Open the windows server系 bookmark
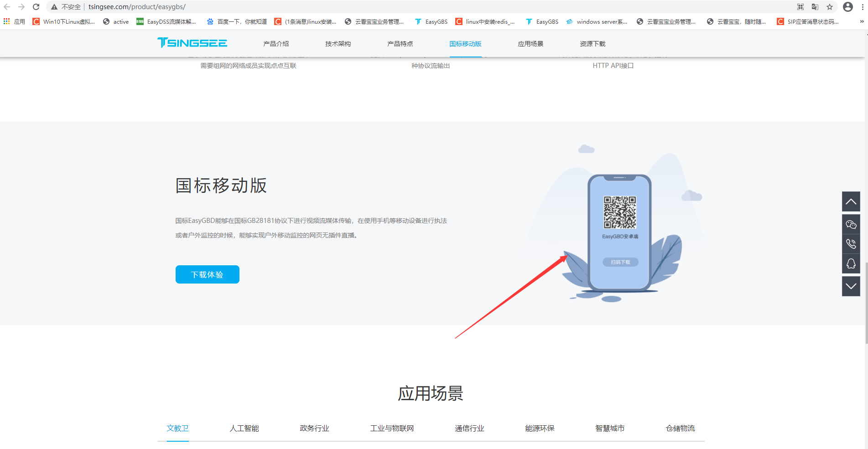868x449 pixels. click(x=597, y=21)
